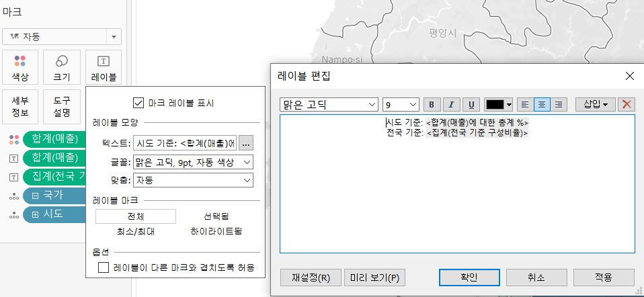Image resolution: width=644 pixels, height=297 pixels.
Task: Select the first 합계(매출) color pill
Action: (x=54, y=139)
